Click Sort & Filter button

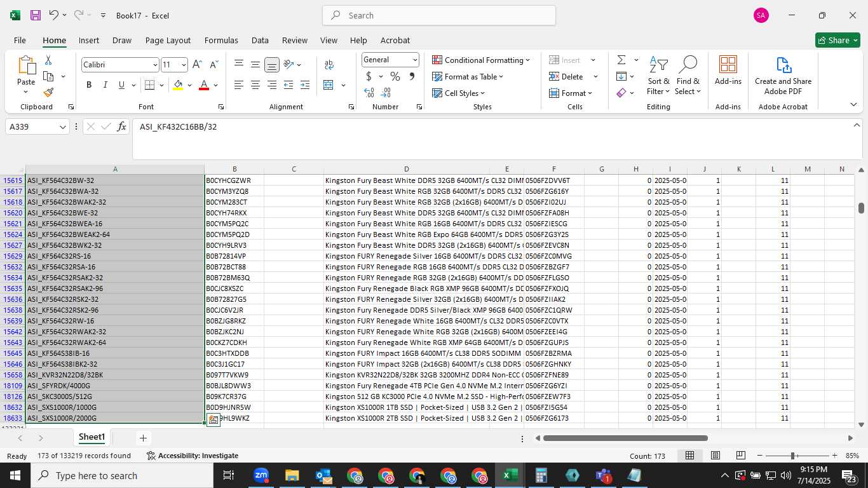658,76
